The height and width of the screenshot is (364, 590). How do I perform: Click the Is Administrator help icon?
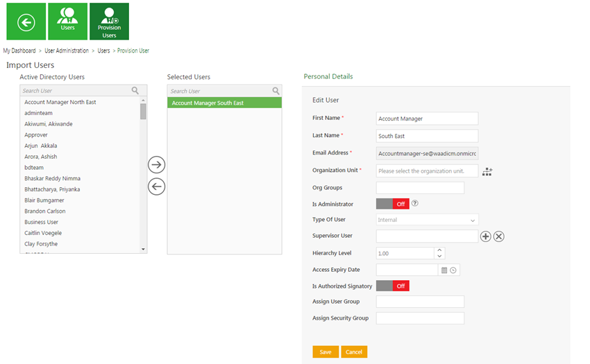pos(414,203)
